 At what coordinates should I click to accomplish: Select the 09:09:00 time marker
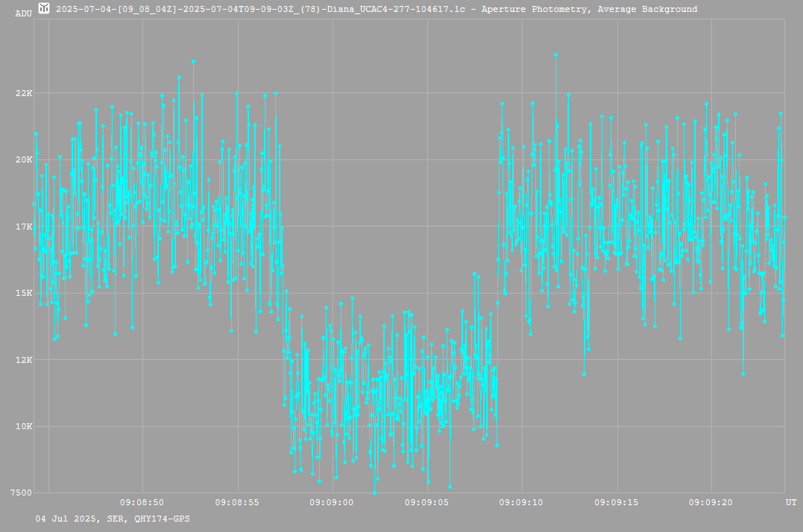(x=332, y=503)
